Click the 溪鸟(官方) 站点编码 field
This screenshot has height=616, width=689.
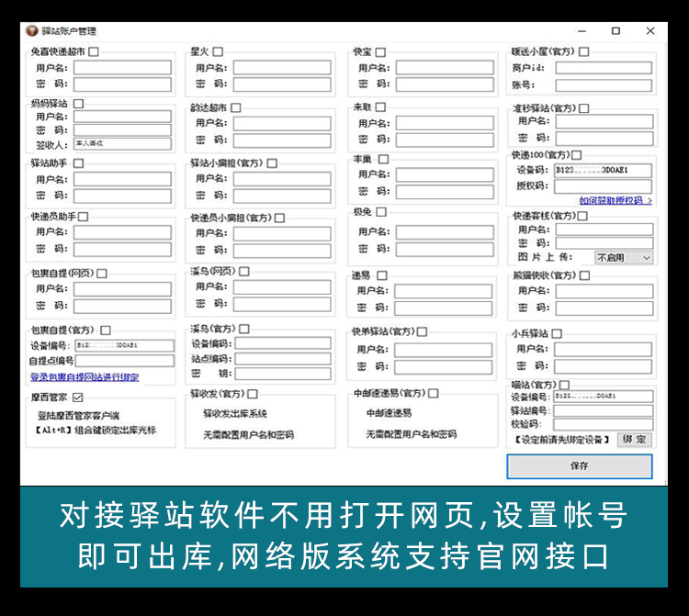[x=283, y=359]
